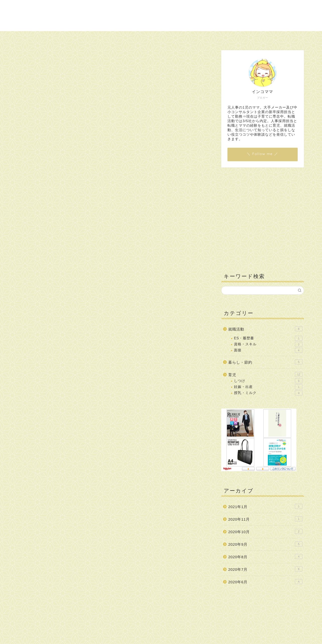Click the search magnifier icon
The image size is (322, 644).
point(299,290)
